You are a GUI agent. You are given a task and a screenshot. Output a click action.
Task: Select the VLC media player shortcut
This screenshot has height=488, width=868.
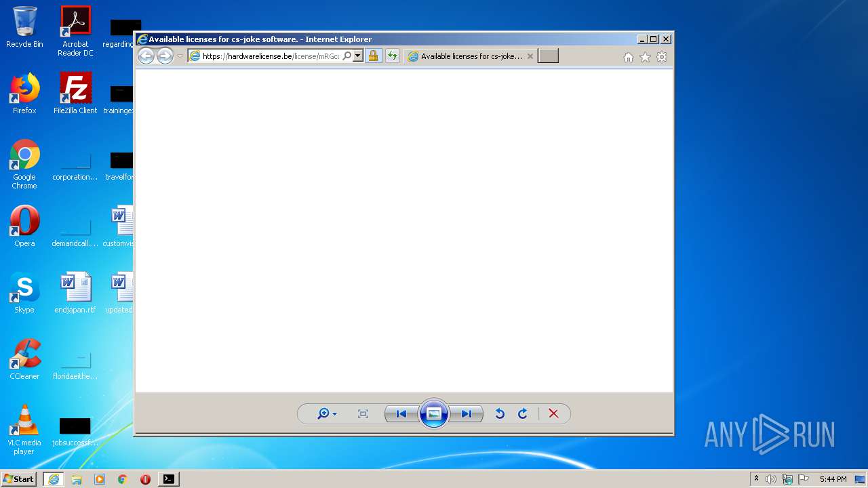coord(24,430)
